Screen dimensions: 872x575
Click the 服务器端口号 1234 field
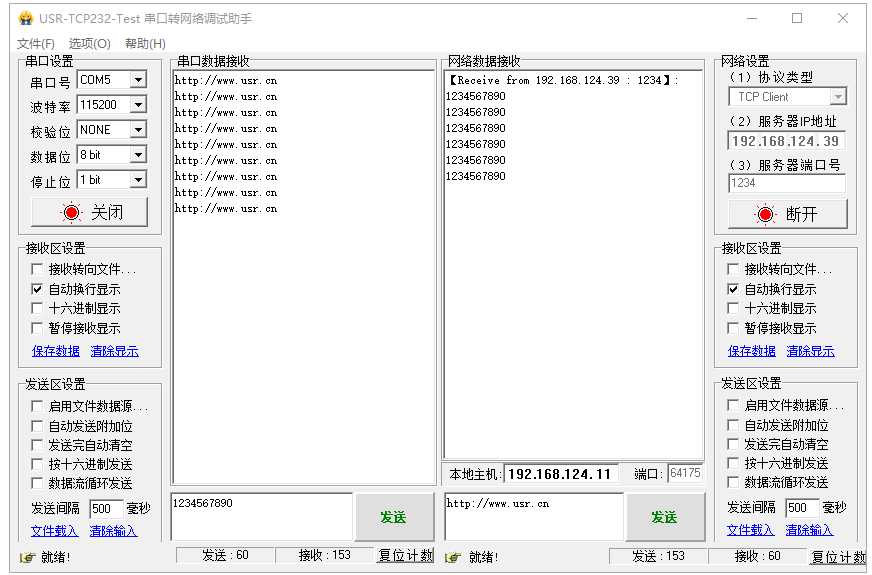(786, 183)
